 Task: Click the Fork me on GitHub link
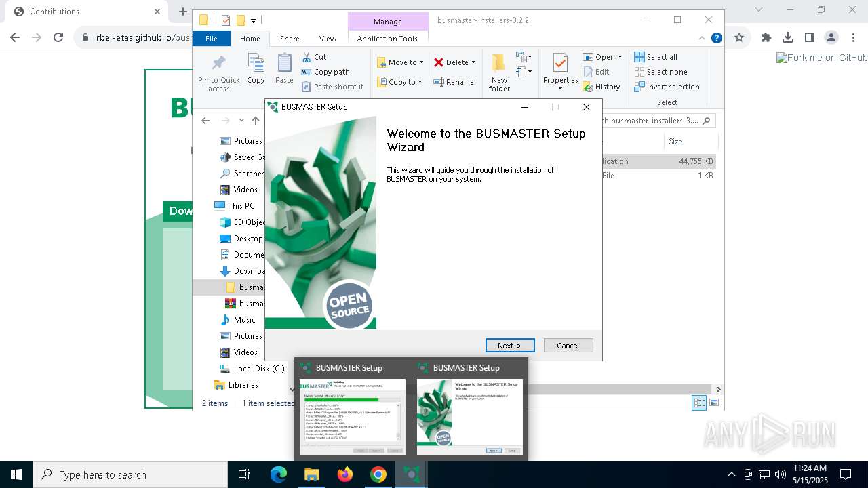point(822,58)
